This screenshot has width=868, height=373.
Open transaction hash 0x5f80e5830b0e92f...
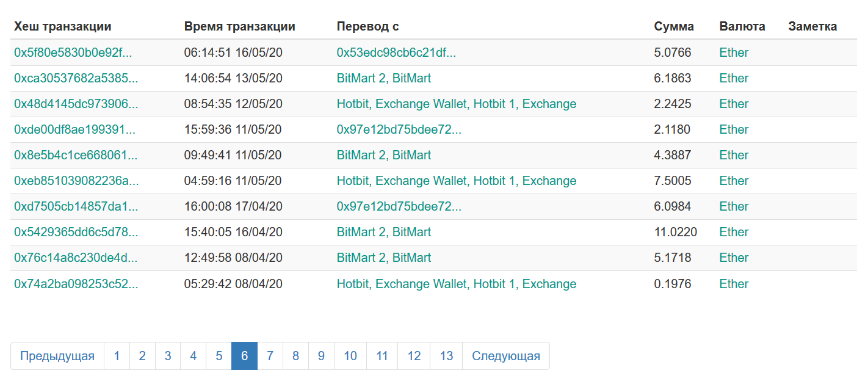click(73, 53)
